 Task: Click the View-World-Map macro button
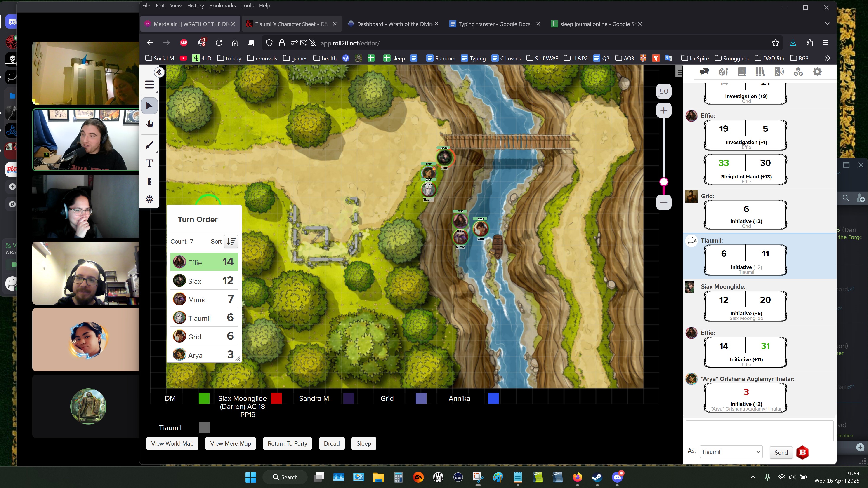[x=172, y=443]
